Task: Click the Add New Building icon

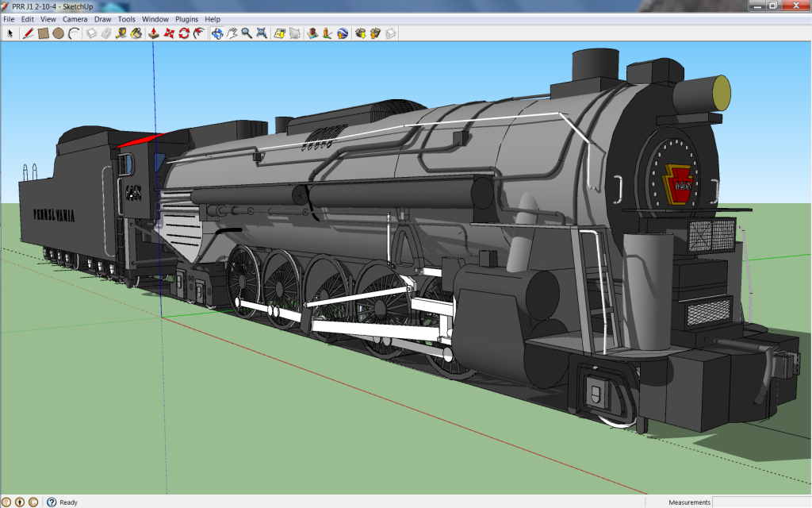Action: 312,33
